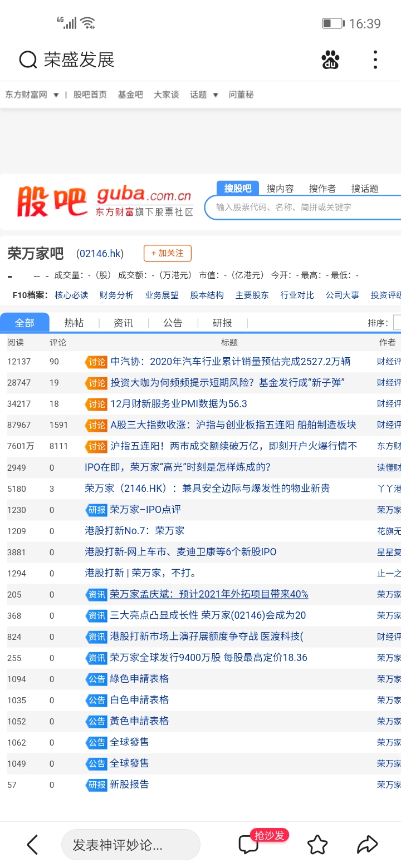Click 公告 tag beside 綠色申請表格
401x868 pixels.
tap(96, 679)
